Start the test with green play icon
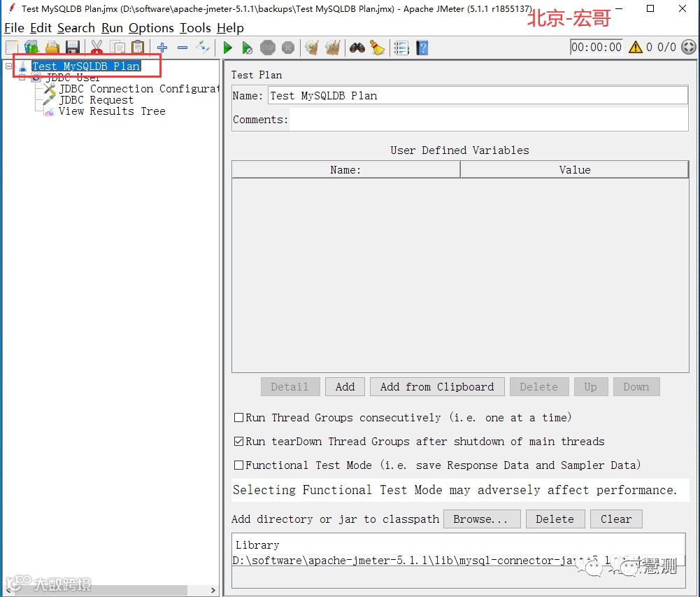The image size is (700, 597). 227,48
